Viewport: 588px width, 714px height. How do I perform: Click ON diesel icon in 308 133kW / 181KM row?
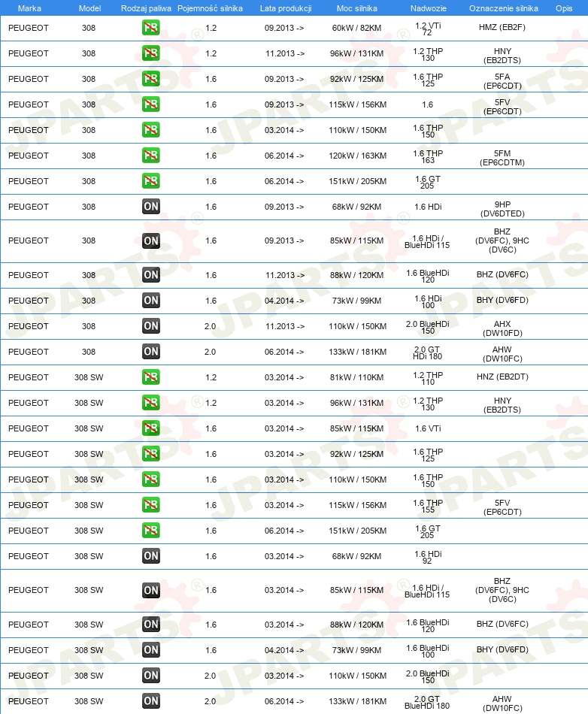150,351
